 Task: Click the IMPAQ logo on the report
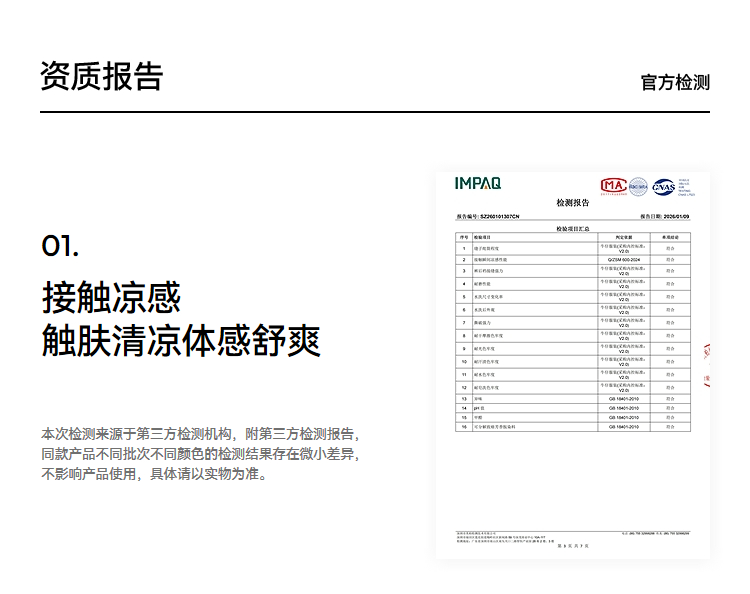pyautogui.click(x=477, y=183)
